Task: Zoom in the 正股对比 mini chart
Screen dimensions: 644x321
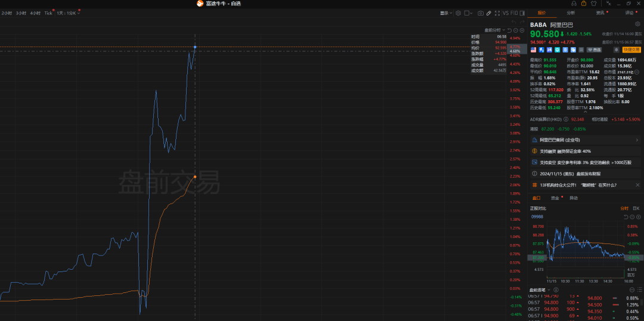Action: pyautogui.click(x=639, y=217)
